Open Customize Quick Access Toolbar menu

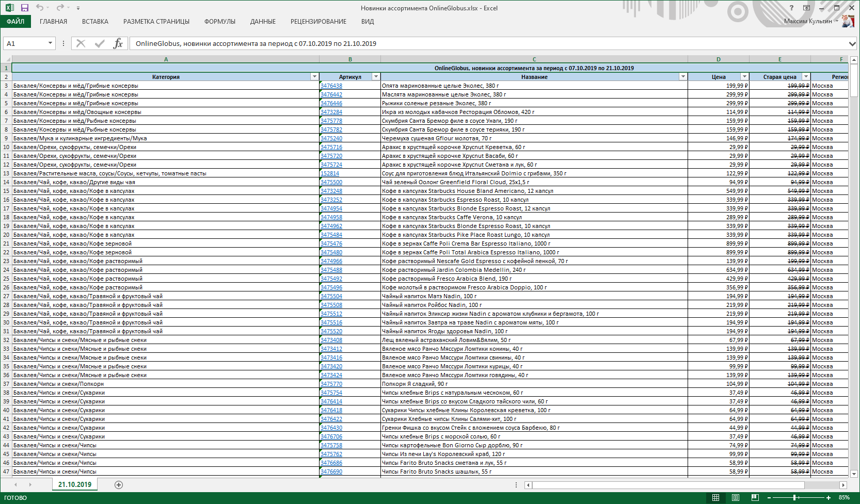(78, 8)
